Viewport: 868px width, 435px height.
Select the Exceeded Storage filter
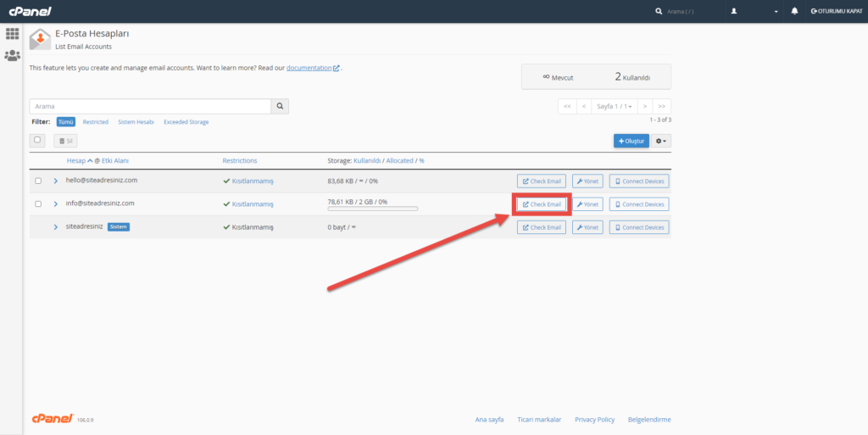[x=186, y=122]
